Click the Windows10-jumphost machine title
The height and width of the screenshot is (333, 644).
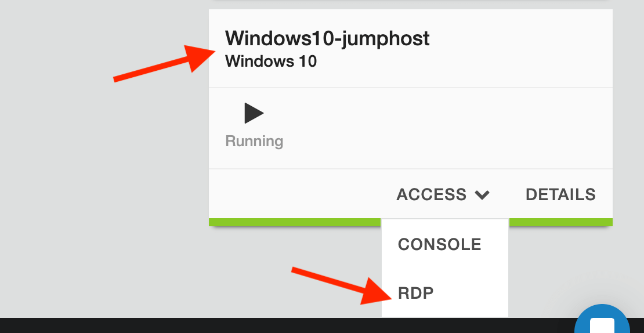327,38
